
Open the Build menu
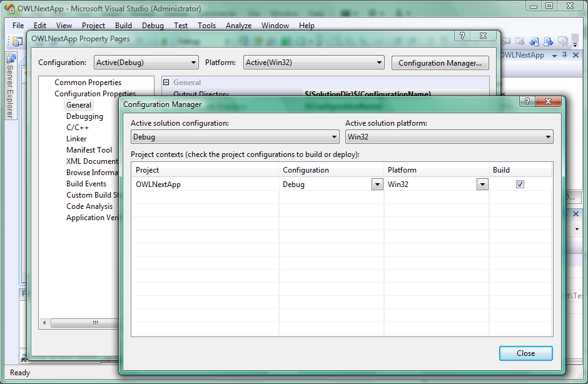[123, 26]
